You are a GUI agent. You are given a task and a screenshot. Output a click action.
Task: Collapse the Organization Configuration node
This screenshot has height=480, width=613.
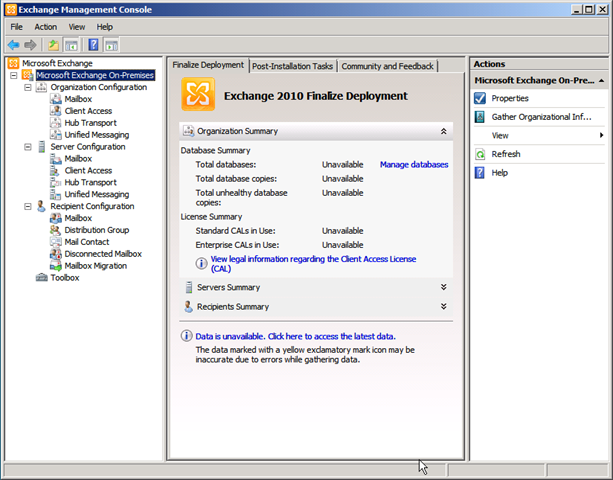pos(28,87)
